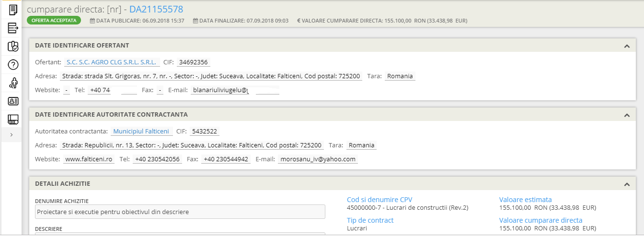The height and width of the screenshot is (240, 644).
Task: Click ofertant address Strada Slt. Grigoras
Action: point(211,76)
